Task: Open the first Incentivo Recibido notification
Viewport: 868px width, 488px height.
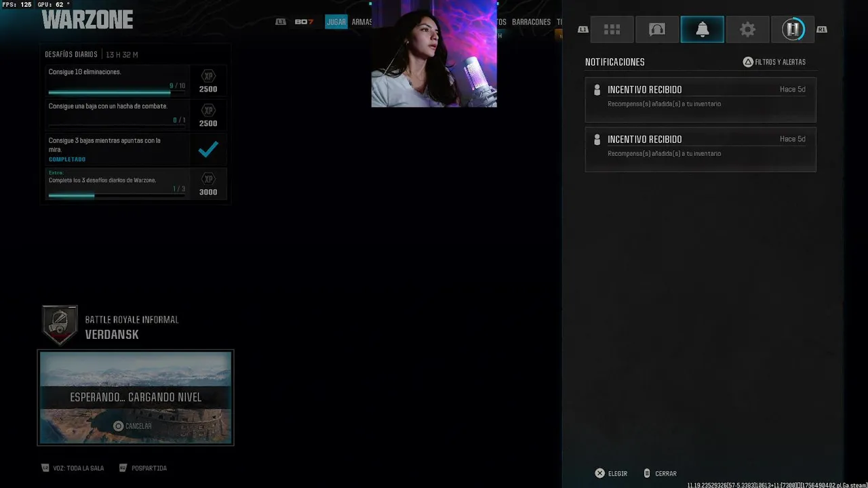Action: [x=701, y=100]
